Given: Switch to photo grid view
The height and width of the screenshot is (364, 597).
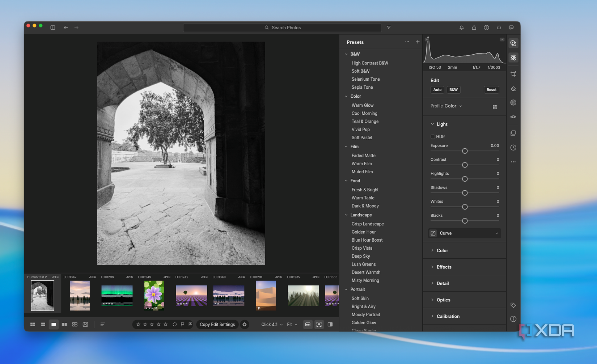Looking at the screenshot, I should [x=33, y=325].
